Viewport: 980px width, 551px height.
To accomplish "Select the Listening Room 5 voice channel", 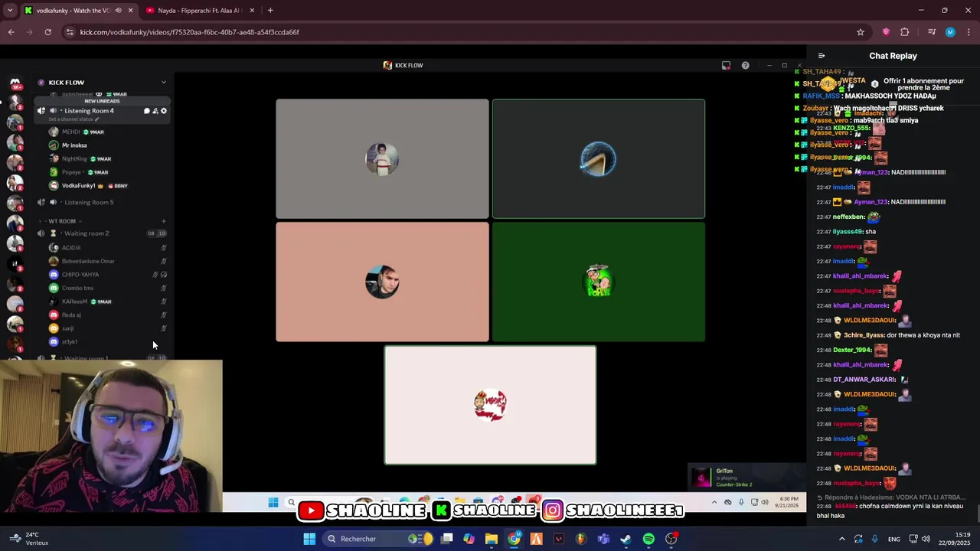I will pyautogui.click(x=89, y=202).
